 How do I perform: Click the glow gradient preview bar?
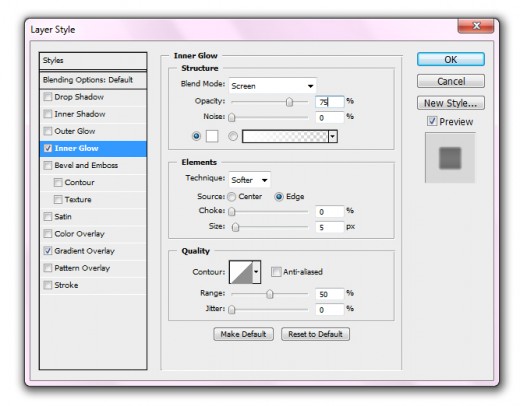(285, 136)
